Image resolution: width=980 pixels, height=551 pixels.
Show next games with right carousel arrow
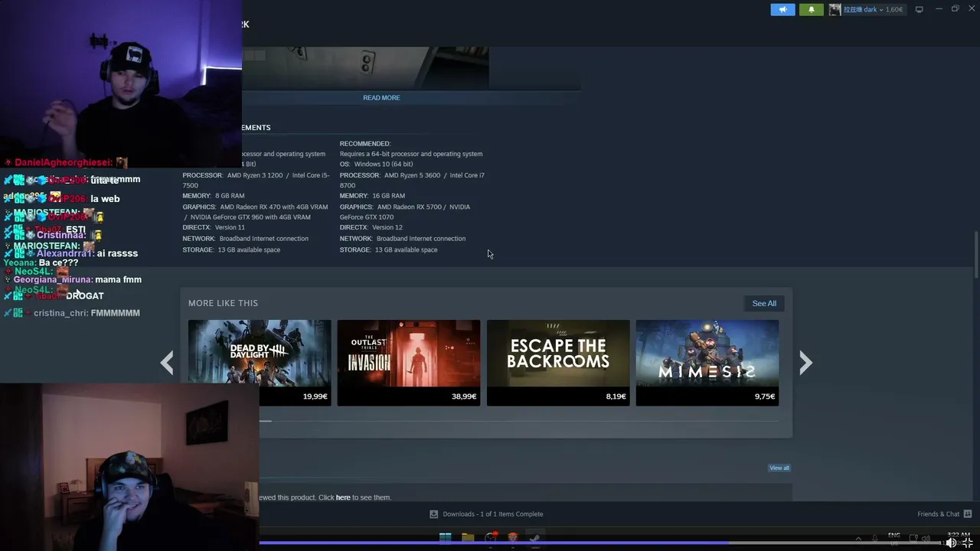tap(805, 363)
